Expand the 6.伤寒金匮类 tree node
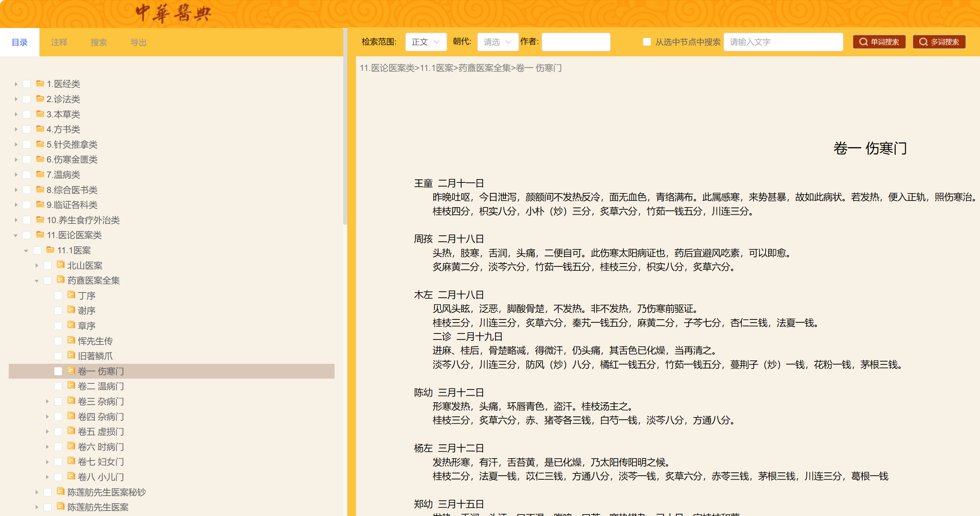This screenshot has height=516, width=980. [16, 160]
